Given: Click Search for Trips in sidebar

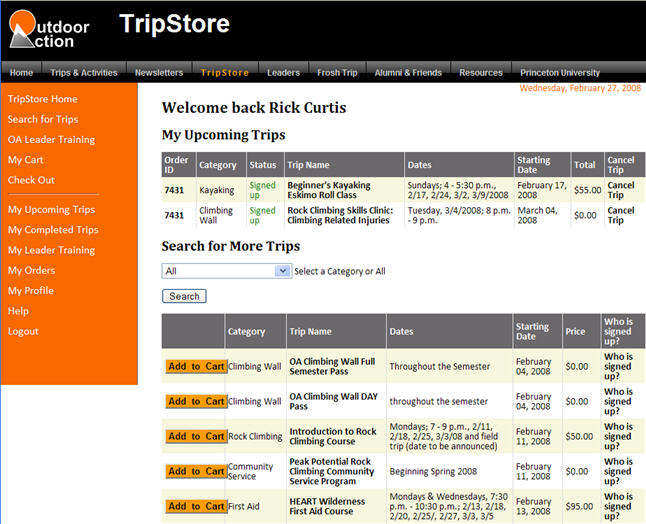Looking at the screenshot, I should click(43, 120).
